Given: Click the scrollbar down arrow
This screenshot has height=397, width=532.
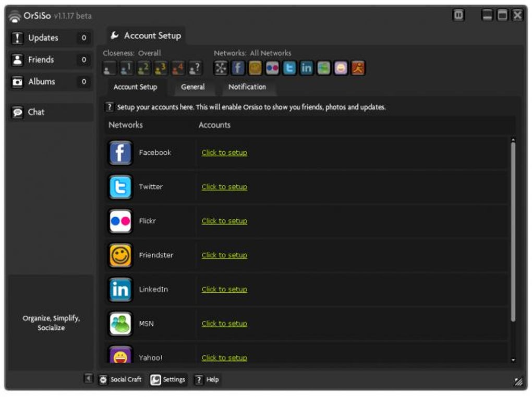Looking at the screenshot, I should (x=513, y=360).
